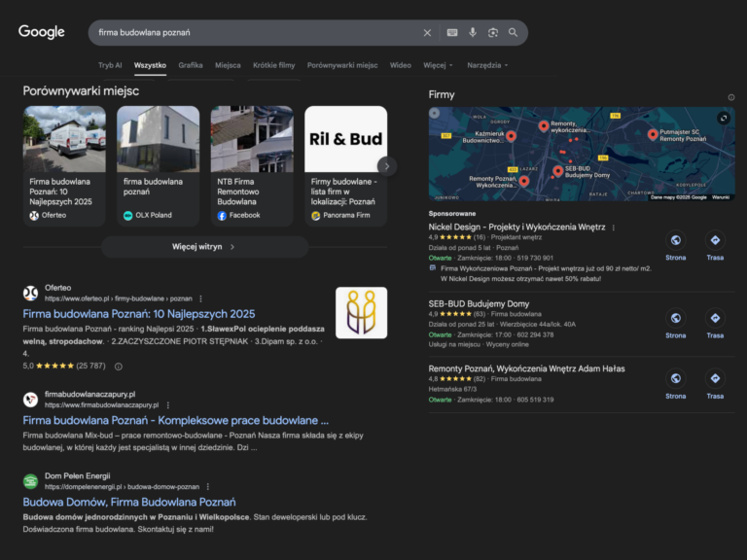Screen dimensions: 747x560
Task: Click into the search input field
Action: 253,32
